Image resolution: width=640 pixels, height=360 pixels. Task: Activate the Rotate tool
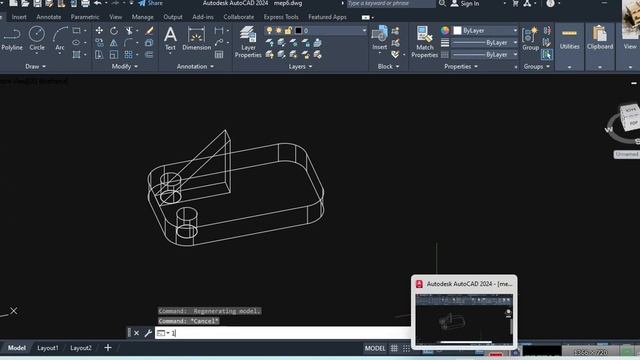coord(114,31)
